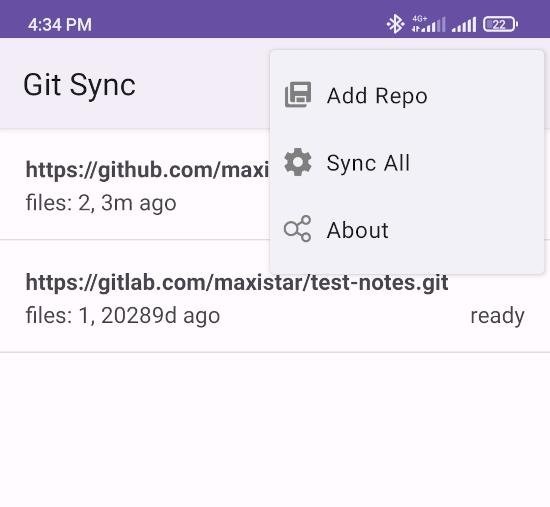The height and width of the screenshot is (507, 550).
Task: Tap the Bluetooth status icon
Action: [x=395, y=24]
